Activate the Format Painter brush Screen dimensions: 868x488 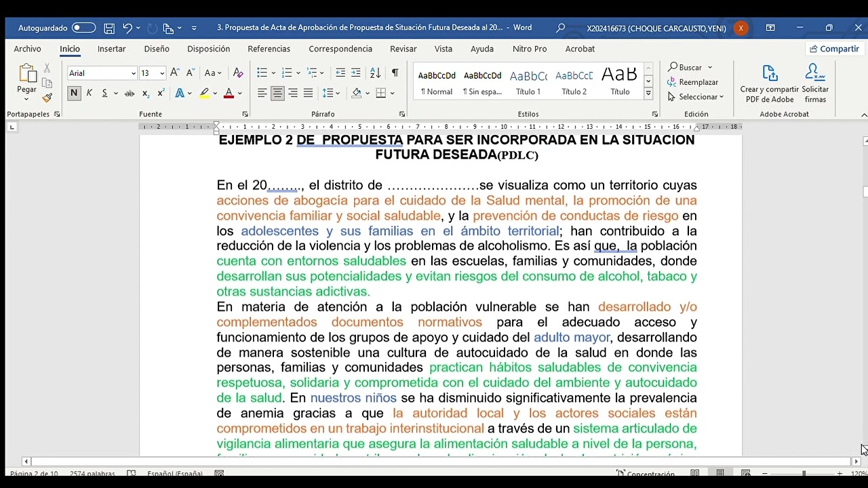click(47, 98)
